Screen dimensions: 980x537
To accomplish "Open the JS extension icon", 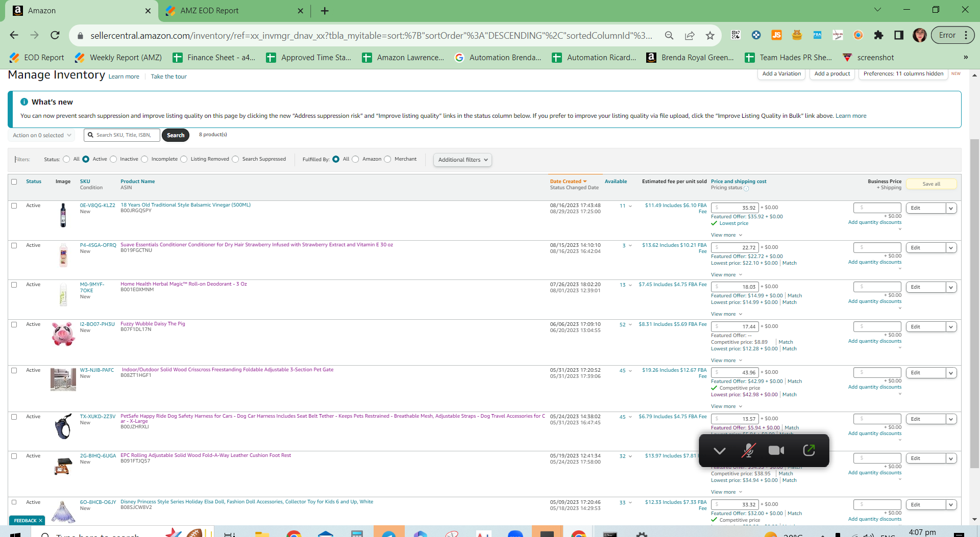I will tap(776, 35).
